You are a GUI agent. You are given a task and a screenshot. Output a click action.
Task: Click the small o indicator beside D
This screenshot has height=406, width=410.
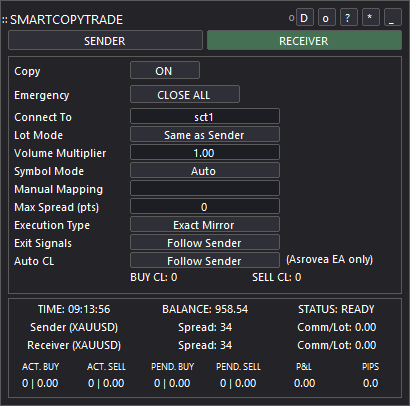click(291, 18)
